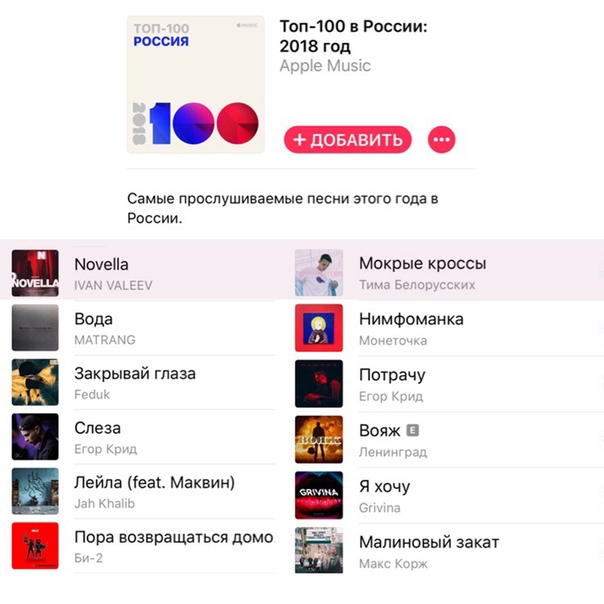The height and width of the screenshot is (604, 604).
Task: Play the song Вода by MATRANG
Action: (x=143, y=328)
